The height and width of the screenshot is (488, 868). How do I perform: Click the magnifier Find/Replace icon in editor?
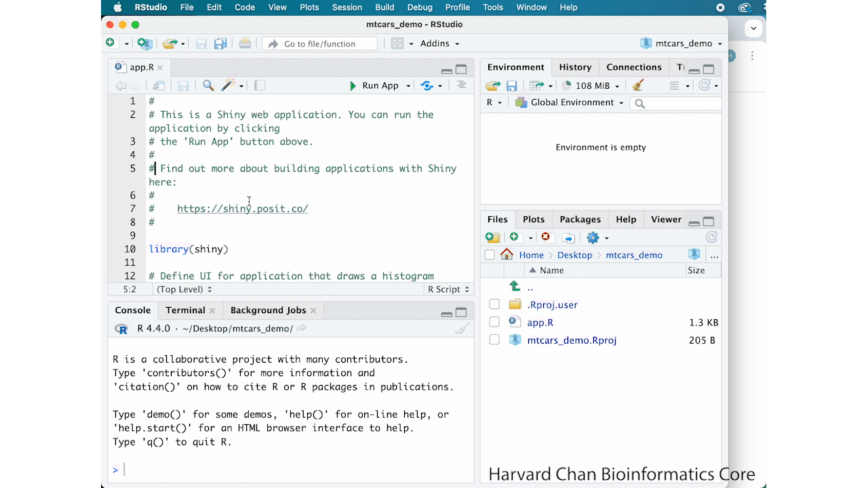208,85
